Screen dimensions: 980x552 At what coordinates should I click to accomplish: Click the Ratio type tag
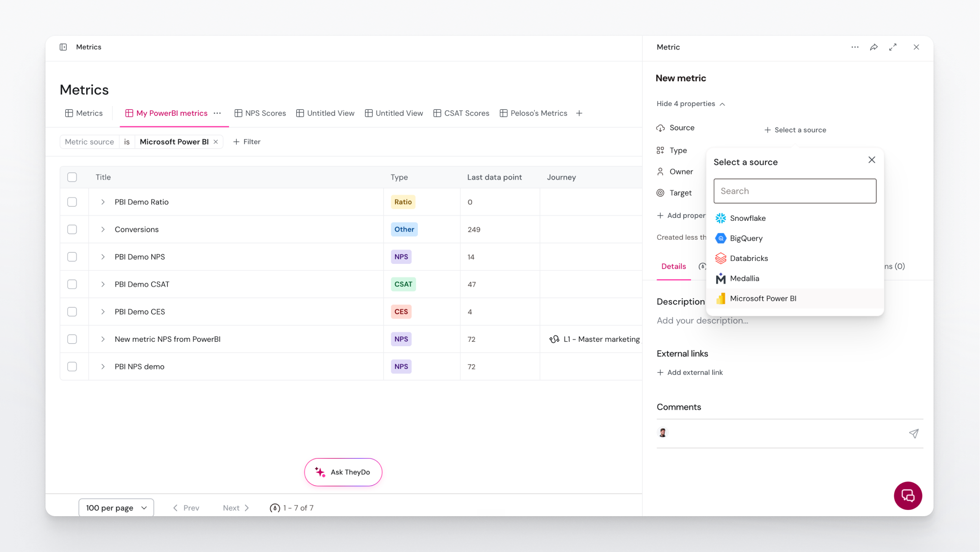403,202
